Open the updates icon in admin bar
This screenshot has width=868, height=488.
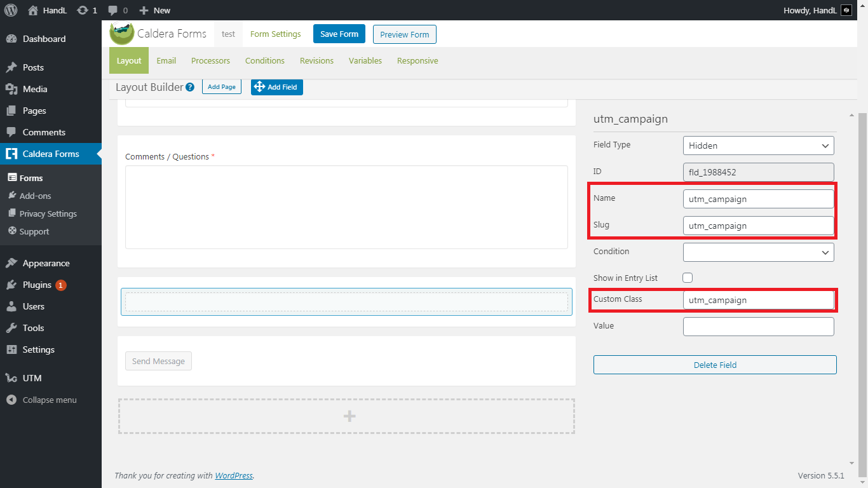tap(82, 10)
